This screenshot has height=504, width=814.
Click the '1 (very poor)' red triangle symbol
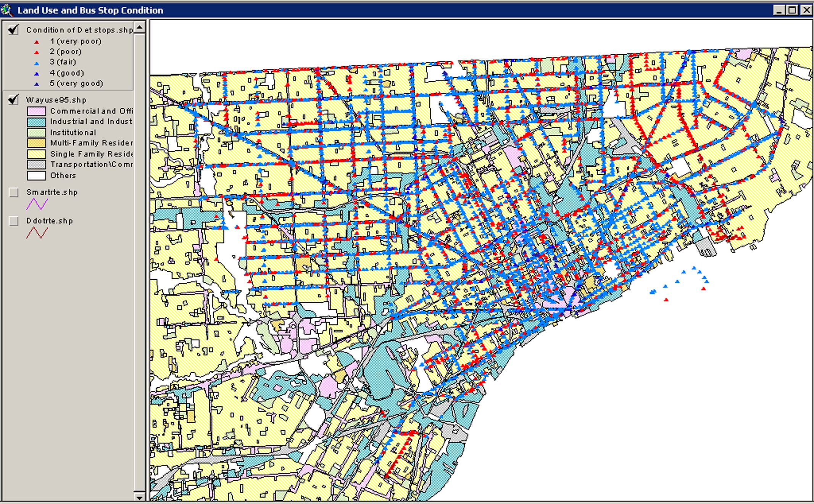(x=37, y=42)
